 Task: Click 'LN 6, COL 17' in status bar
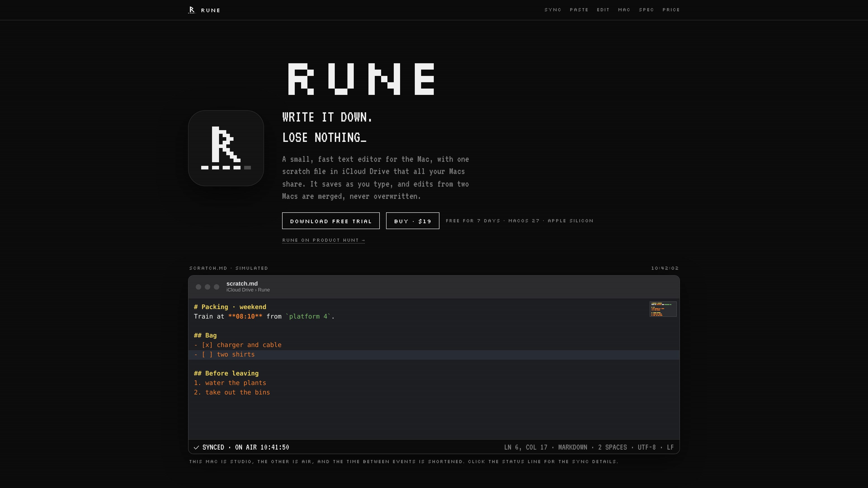pos(526,447)
